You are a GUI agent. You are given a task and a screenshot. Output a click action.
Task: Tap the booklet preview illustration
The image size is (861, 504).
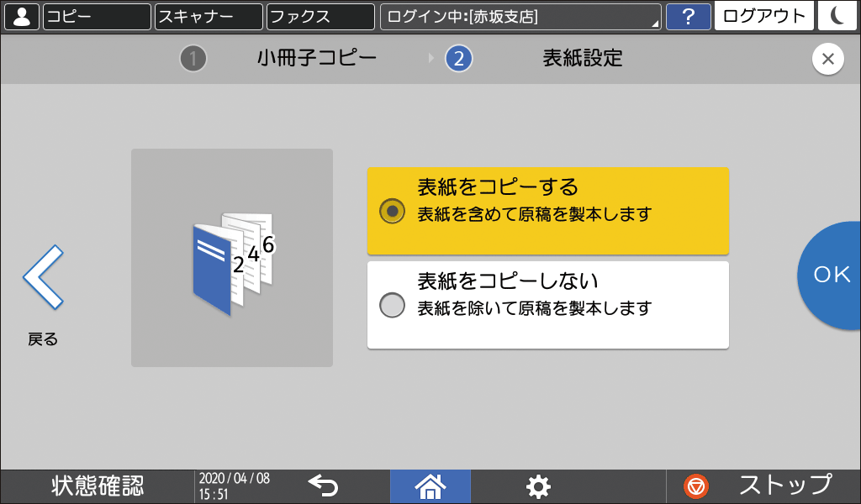pos(232,257)
